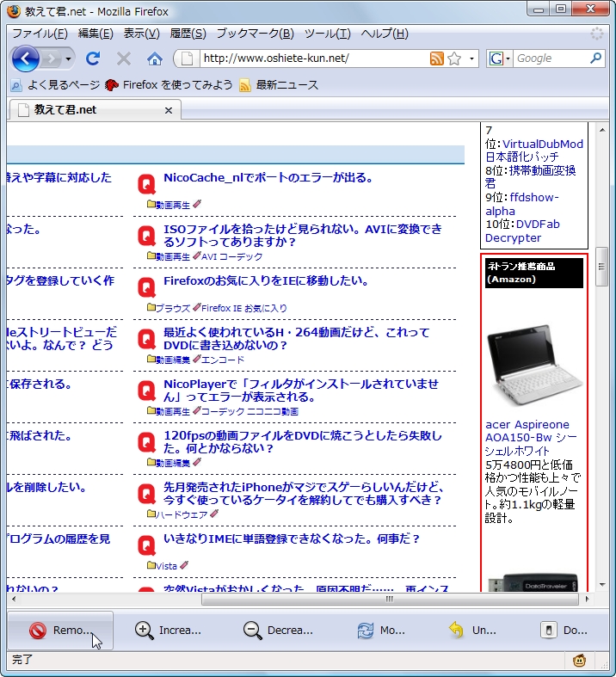Click the page identity icon in address bar
This screenshot has height=677, width=616.
[187, 58]
